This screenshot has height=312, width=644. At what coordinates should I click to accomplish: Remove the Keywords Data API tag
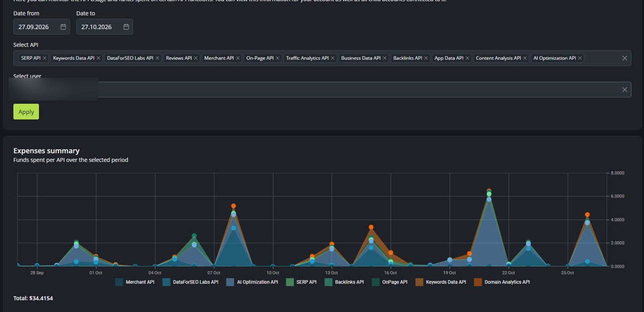coord(98,58)
